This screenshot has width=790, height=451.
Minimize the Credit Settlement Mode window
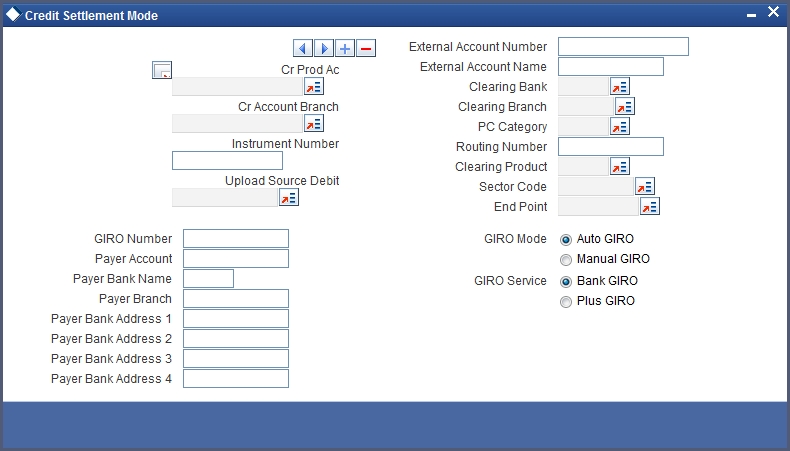click(x=751, y=15)
